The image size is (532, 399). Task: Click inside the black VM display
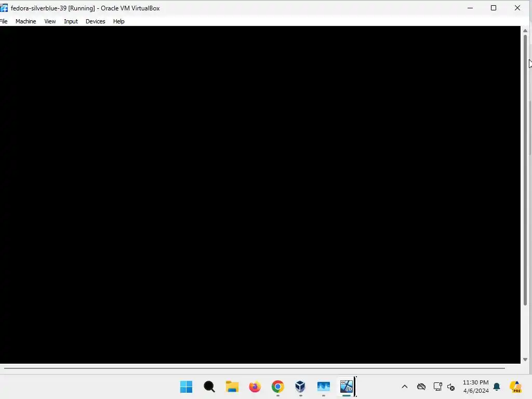[x=260, y=195]
